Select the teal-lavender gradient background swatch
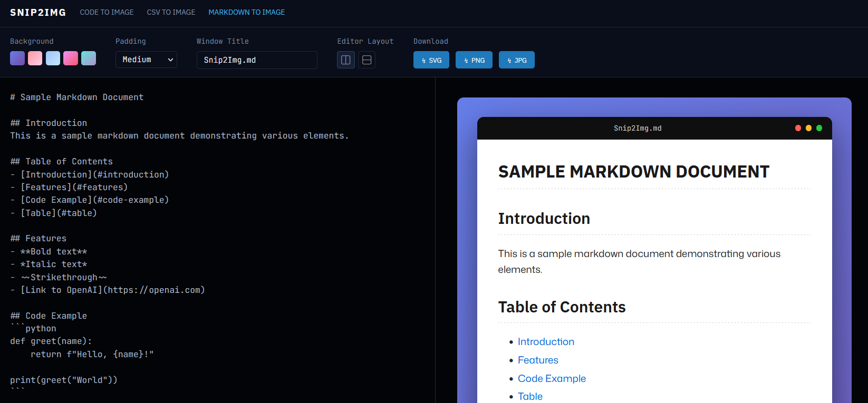 coord(89,58)
